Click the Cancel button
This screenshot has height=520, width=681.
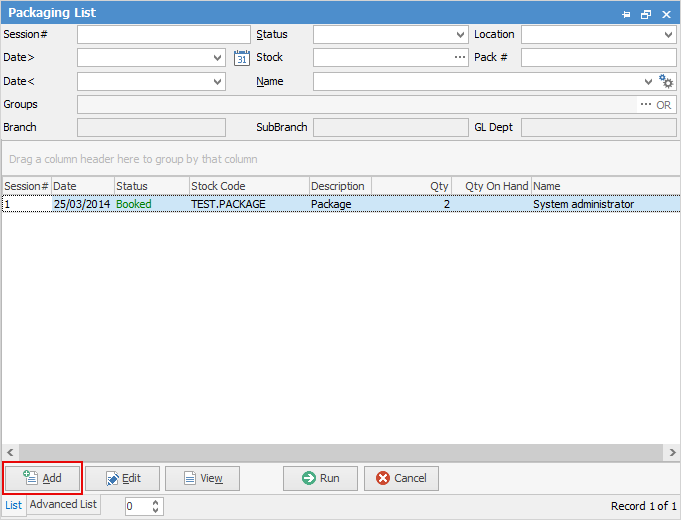[x=401, y=478]
